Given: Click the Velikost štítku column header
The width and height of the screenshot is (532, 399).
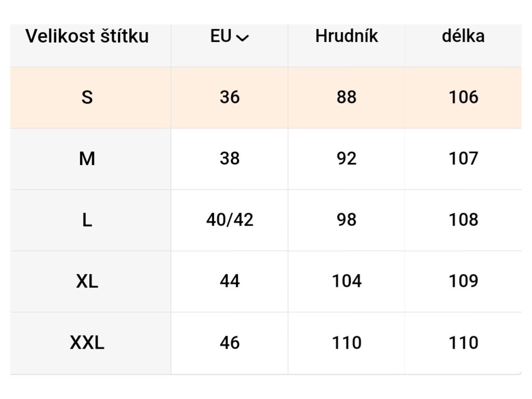Looking at the screenshot, I should coord(87,36).
